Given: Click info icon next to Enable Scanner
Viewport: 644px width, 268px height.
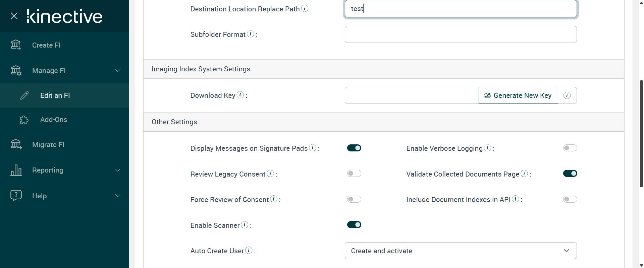Looking at the screenshot, I should pos(245,225).
